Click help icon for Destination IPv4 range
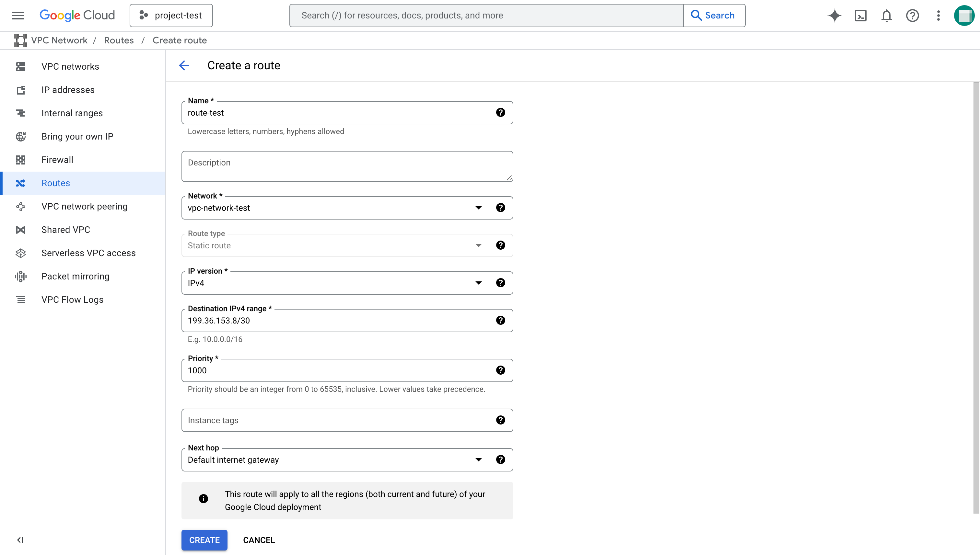The width and height of the screenshot is (980, 555). click(x=500, y=321)
